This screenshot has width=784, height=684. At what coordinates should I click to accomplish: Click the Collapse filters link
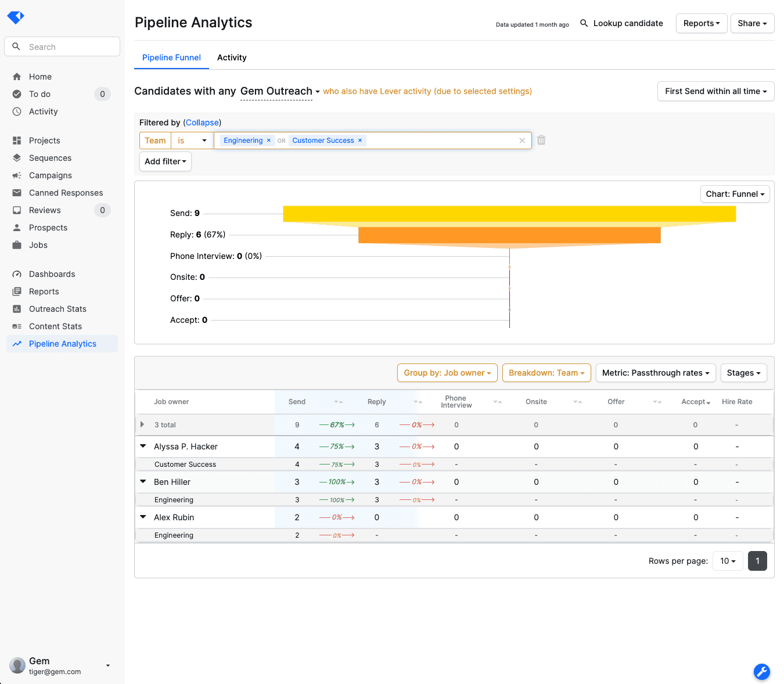pyautogui.click(x=202, y=123)
